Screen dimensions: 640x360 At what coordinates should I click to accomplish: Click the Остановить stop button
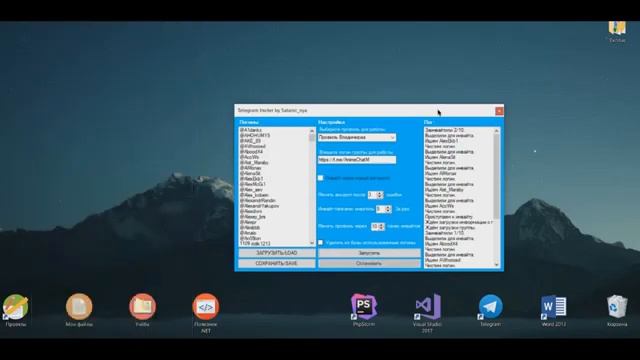pos(369,264)
